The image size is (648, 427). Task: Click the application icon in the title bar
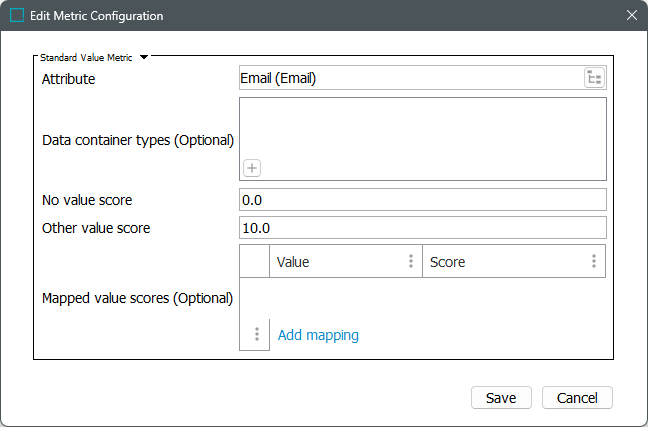pos(17,16)
